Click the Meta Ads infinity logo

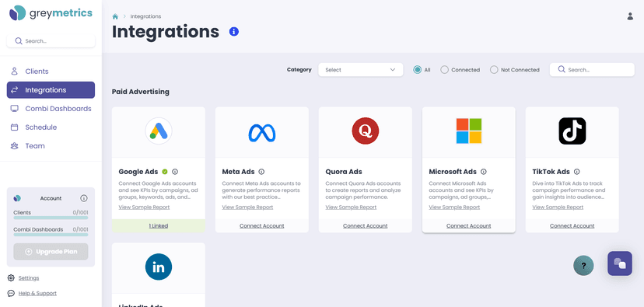tap(262, 133)
